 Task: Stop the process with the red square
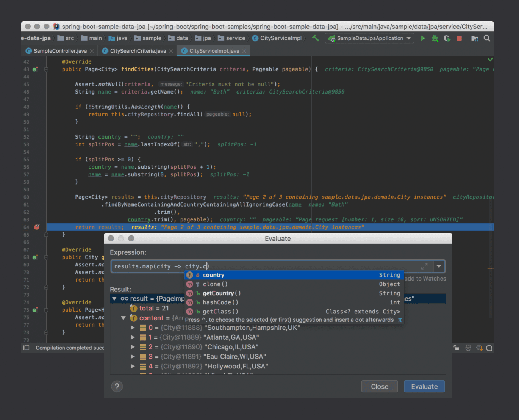tap(459, 38)
